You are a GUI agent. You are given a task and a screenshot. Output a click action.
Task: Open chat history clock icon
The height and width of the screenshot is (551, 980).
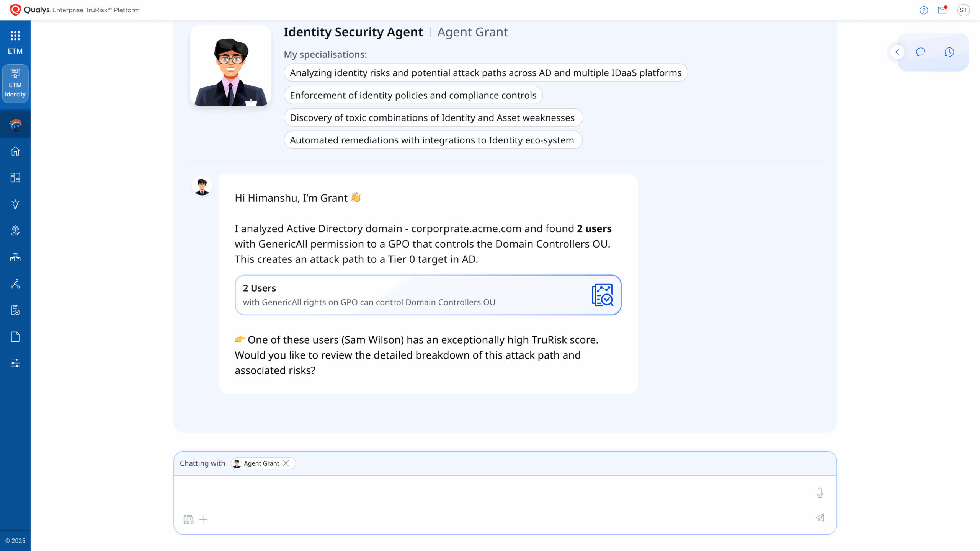[x=949, y=52]
